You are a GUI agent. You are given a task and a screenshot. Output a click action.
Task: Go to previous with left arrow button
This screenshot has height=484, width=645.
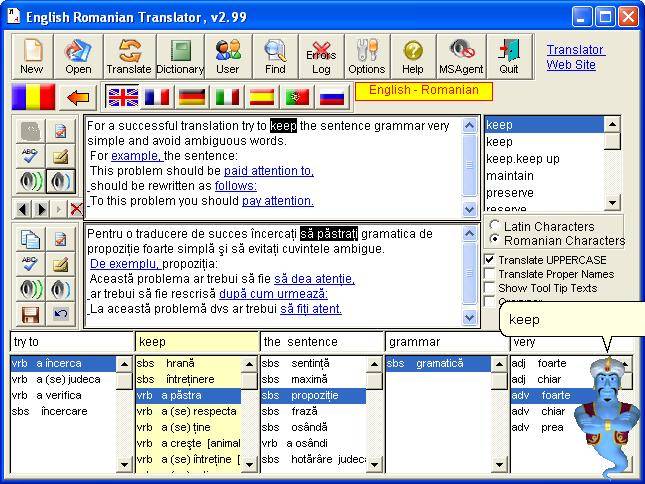(23, 209)
